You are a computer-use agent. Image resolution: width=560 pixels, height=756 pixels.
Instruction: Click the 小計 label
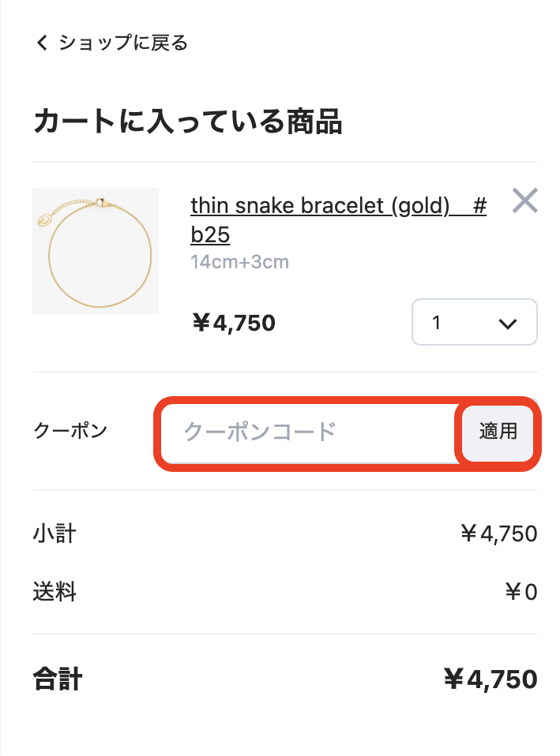54,534
